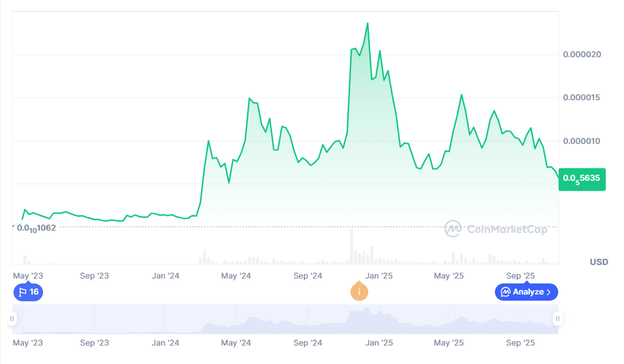Click the right grip of the range selector

point(557,318)
